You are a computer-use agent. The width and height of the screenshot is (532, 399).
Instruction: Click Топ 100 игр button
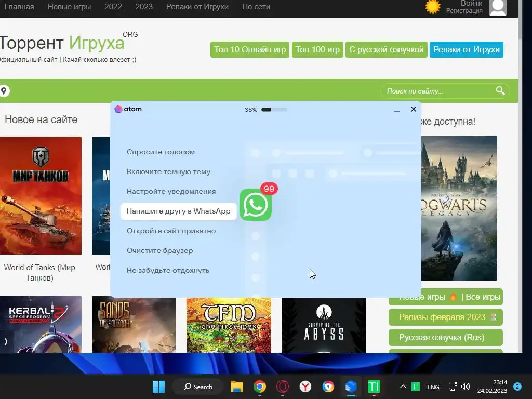tap(317, 49)
